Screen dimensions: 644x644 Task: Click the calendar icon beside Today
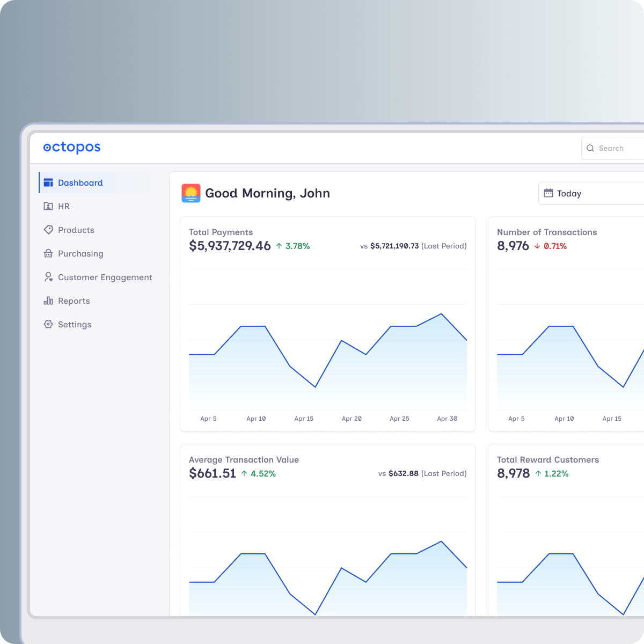(548, 193)
